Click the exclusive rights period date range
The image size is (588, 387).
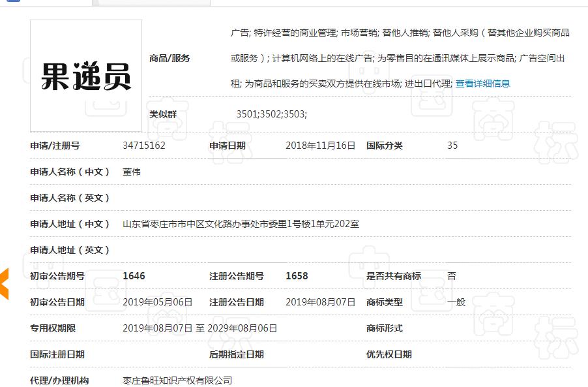pos(199,328)
